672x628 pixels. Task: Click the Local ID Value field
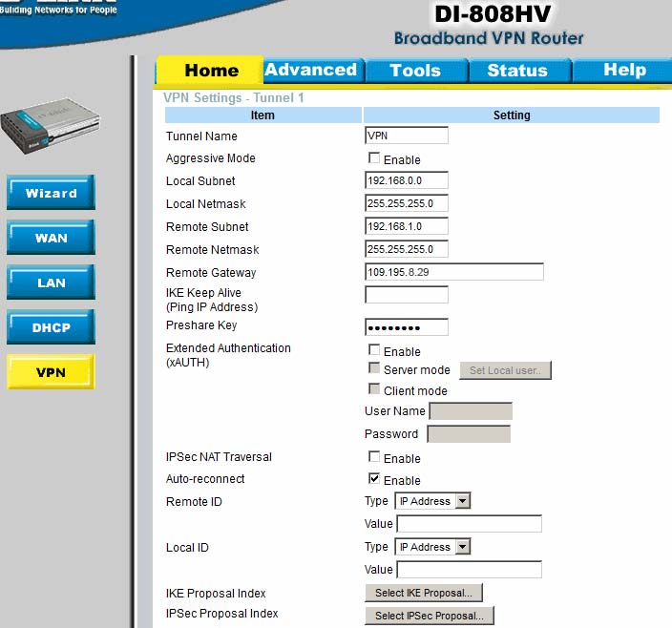[470, 570]
